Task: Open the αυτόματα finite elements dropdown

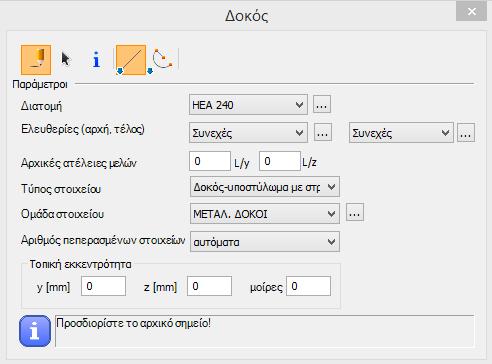Action: (265, 242)
